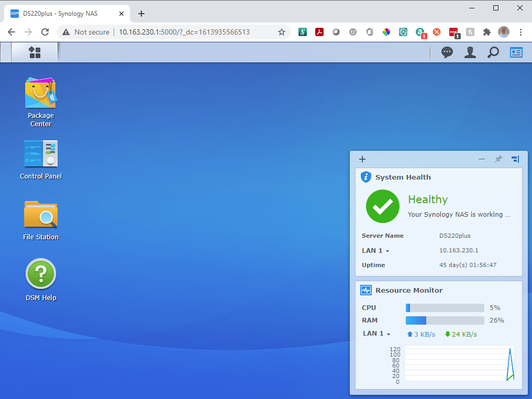
Task: Open the user account options menu
Action: [x=470, y=52]
